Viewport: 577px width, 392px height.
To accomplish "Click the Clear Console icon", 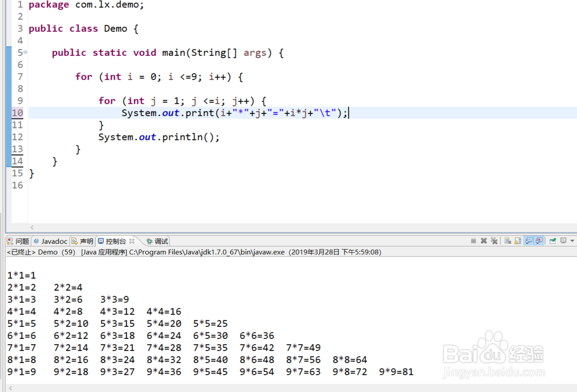I will [x=508, y=241].
